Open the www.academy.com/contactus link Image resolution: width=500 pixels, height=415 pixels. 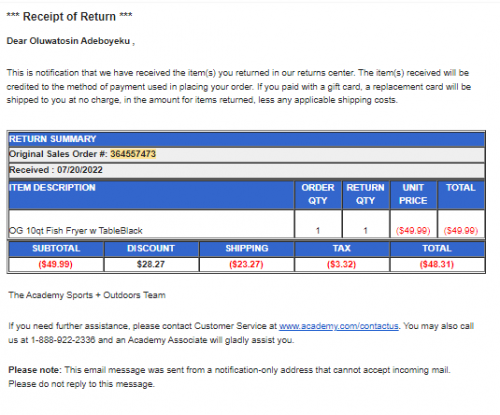pos(339,326)
